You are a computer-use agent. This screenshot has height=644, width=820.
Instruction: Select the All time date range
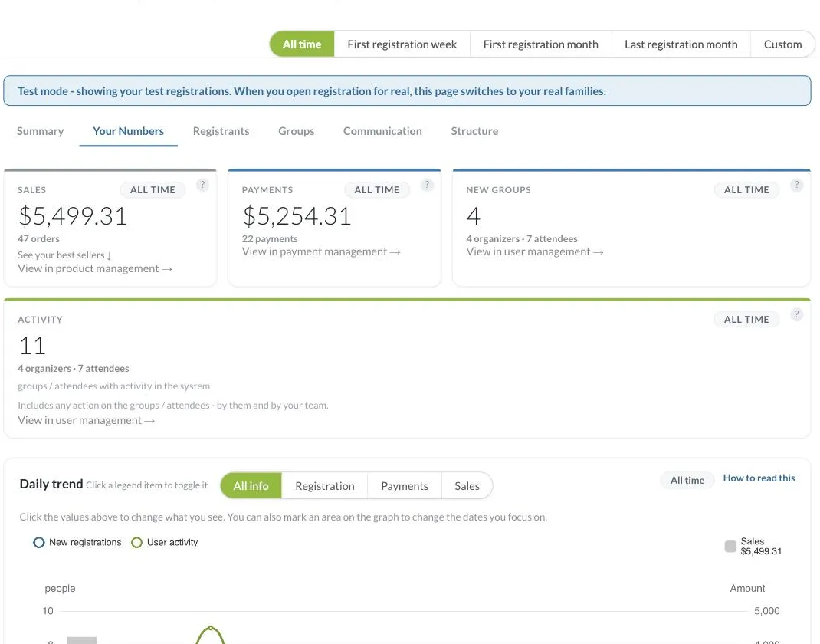click(302, 44)
